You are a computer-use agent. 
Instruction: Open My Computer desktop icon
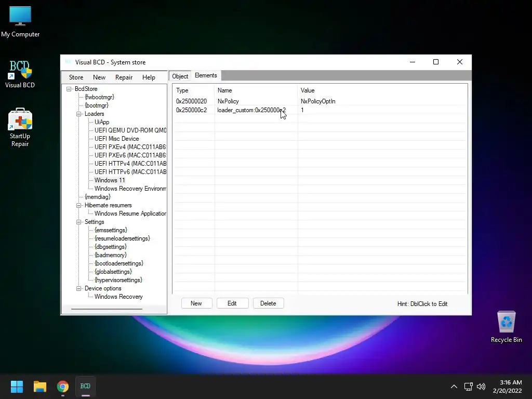tap(20, 21)
